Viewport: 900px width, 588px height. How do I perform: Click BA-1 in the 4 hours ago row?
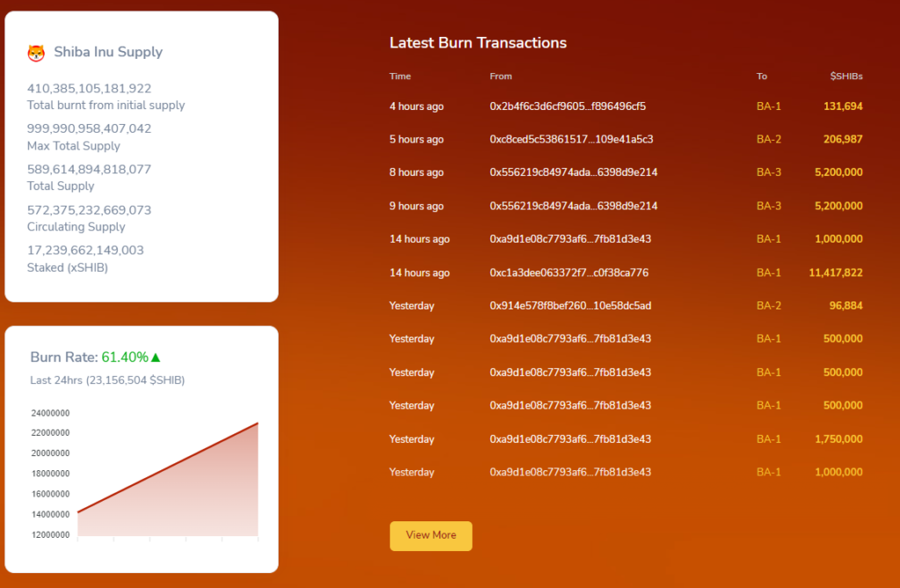click(x=768, y=106)
